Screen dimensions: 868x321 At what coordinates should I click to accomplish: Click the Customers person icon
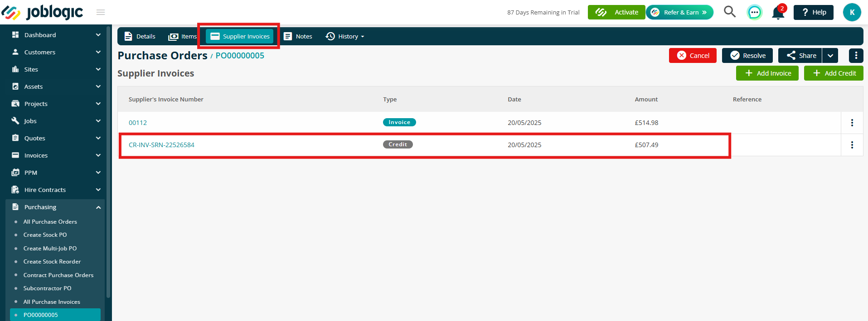tap(15, 52)
